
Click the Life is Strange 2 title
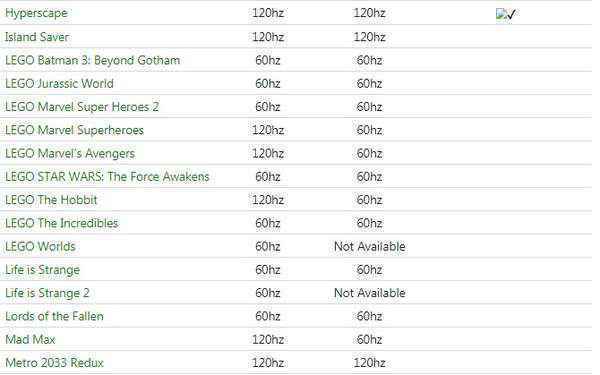pos(47,293)
